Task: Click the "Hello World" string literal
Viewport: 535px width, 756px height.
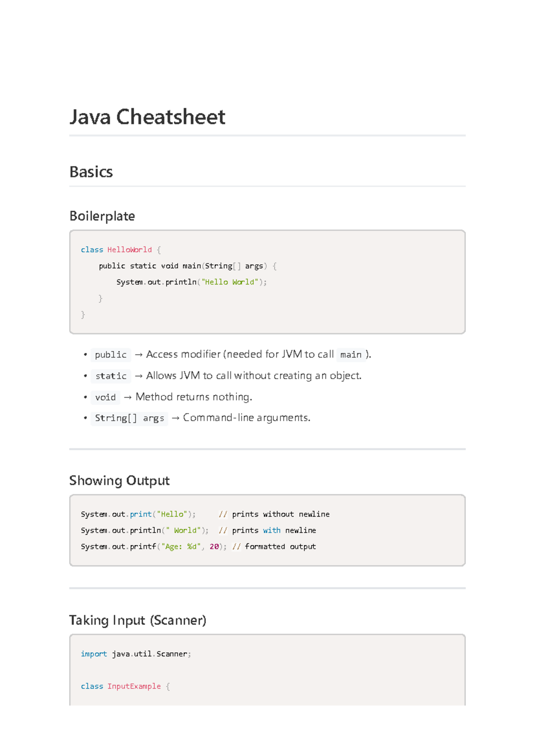Action: tap(230, 282)
